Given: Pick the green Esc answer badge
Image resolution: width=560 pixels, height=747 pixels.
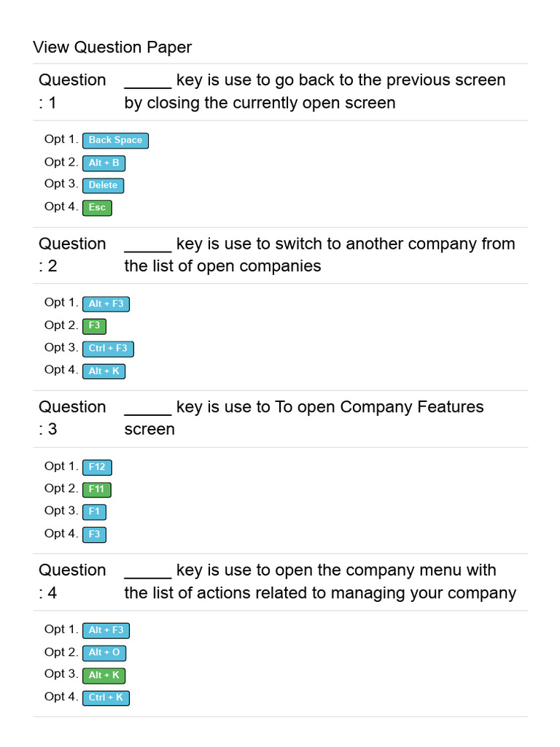Looking at the screenshot, I should [97, 208].
